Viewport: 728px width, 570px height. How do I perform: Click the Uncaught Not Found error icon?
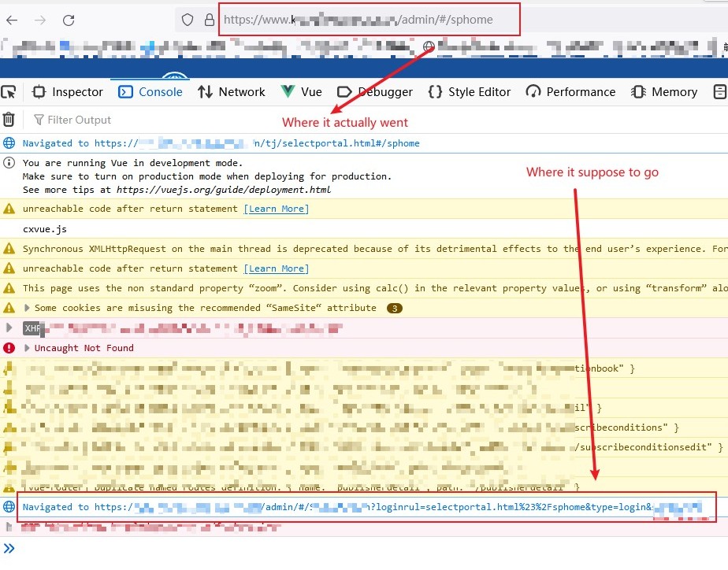click(9, 348)
